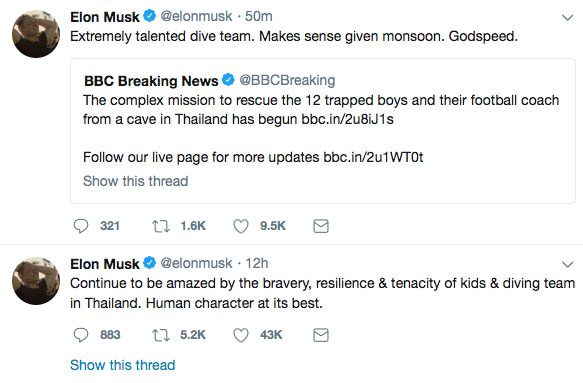Share the bravery tweet via direct message
Screen dimensions: 583x383
point(321,335)
